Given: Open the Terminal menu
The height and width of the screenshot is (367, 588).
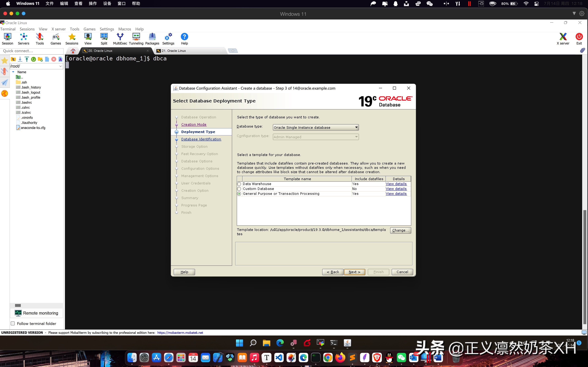Looking at the screenshot, I should [8, 29].
